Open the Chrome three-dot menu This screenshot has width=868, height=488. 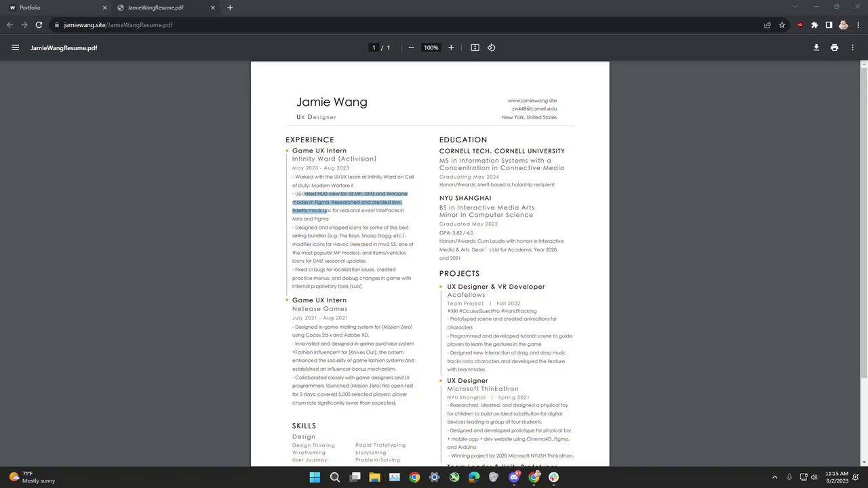(859, 25)
